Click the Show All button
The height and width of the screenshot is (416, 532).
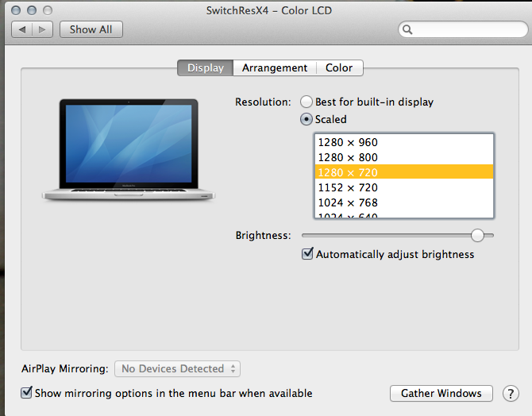[x=91, y=29]
